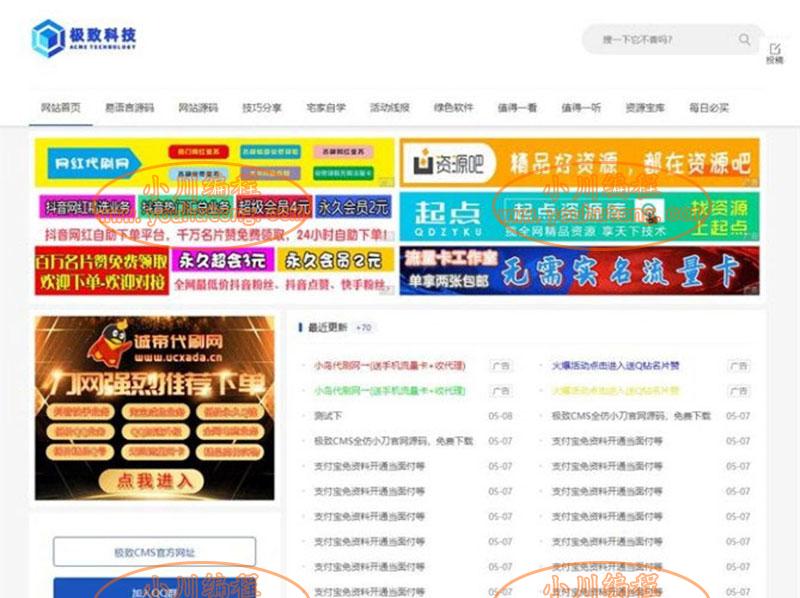Open the 网红代刷网 yellow banner ad

point(215,163)
